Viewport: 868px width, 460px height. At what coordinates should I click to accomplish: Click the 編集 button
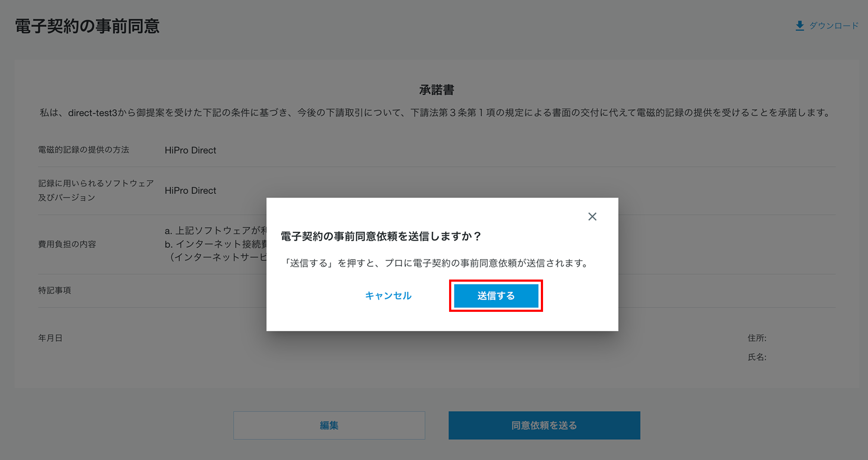[329, 426]
